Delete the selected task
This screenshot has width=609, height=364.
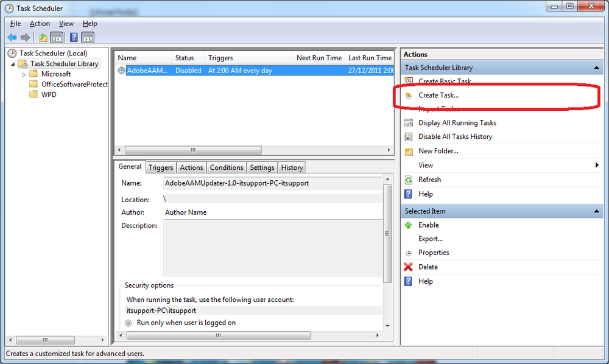(428, 267)
